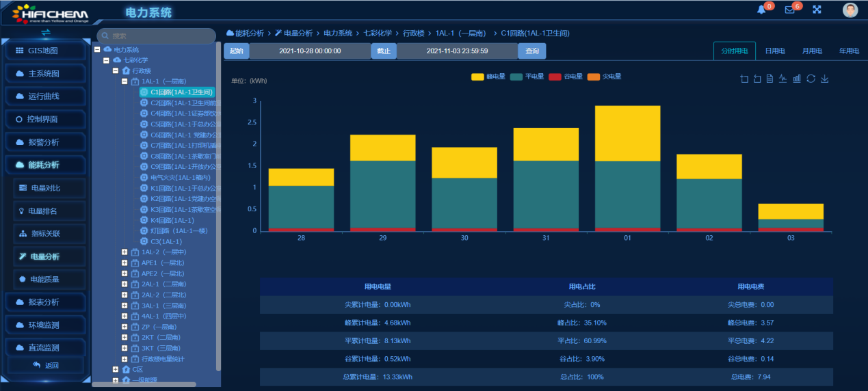Click the user avatar

pos(850,10)
